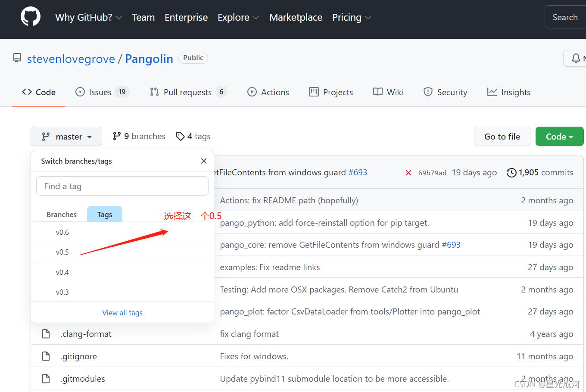Toggle the master branch selector dropdown
Viewport: 586px width, 392px height.
coord(66,137)
